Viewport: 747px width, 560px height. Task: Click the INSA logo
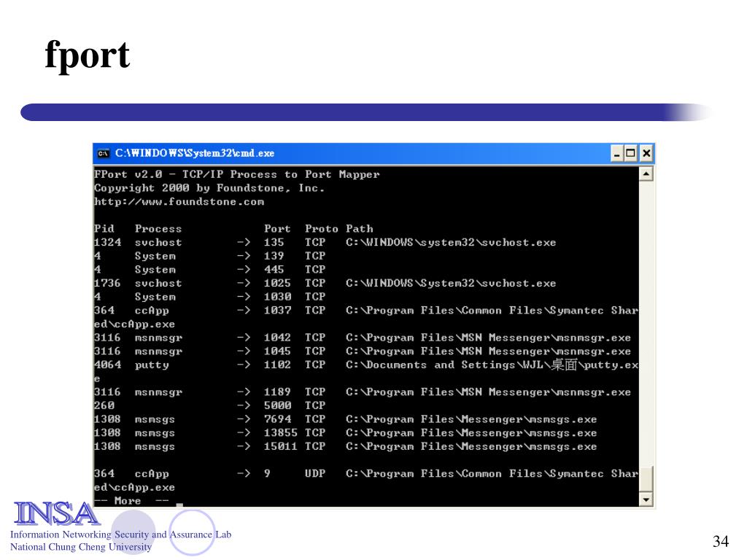(56, 514)
